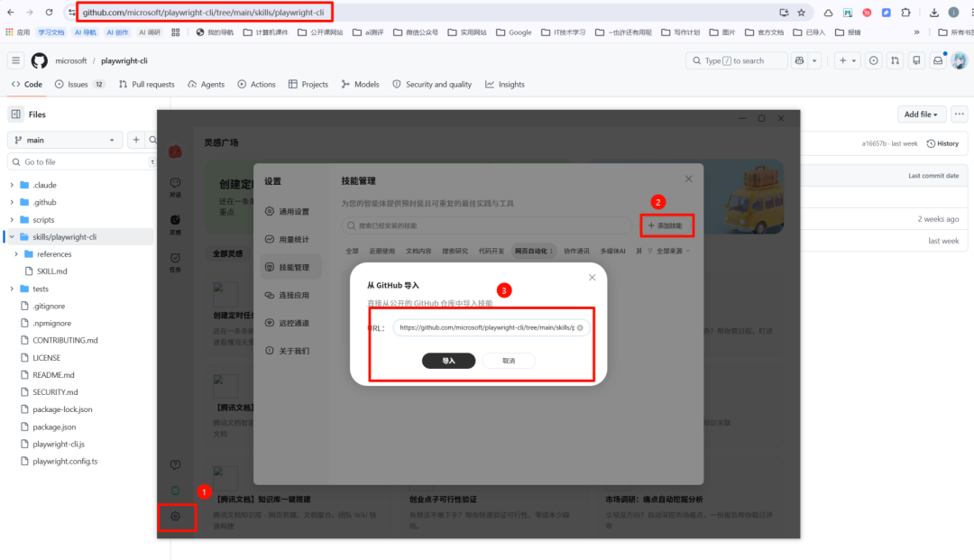The width and height of the screenshot is (974, 560).
Task: Open the create new plus dropdown
Action: [847, 60]
